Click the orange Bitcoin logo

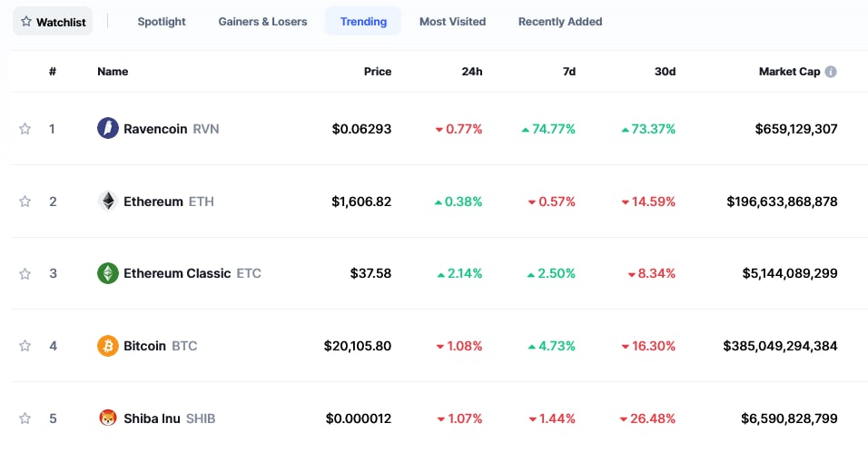click(108, 346)
